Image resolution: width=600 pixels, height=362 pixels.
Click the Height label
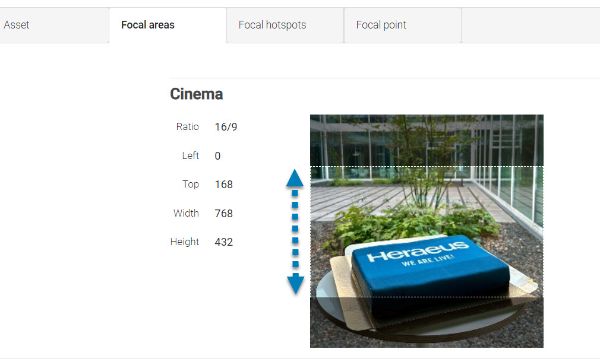pyautogui.click(x=184, y=242)
